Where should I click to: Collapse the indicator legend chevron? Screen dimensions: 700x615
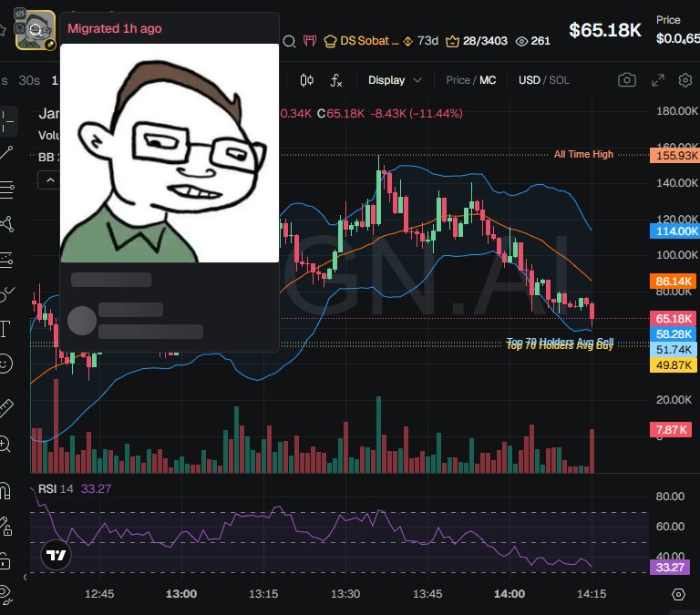pos(50,180)
